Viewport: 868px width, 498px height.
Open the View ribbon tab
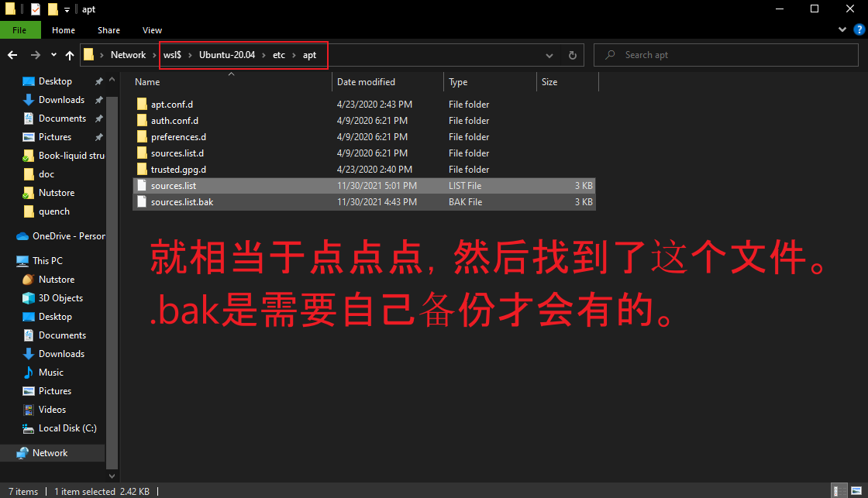click(152, 30)
